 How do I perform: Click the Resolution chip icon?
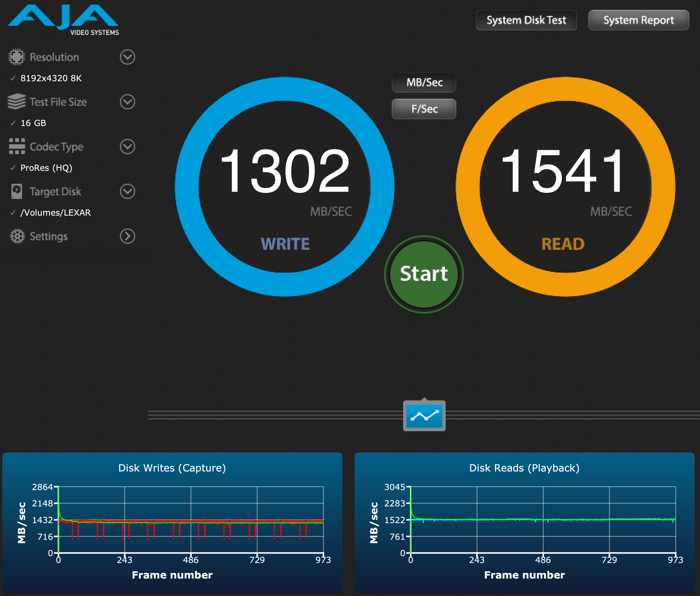click(x=16, y=57)
